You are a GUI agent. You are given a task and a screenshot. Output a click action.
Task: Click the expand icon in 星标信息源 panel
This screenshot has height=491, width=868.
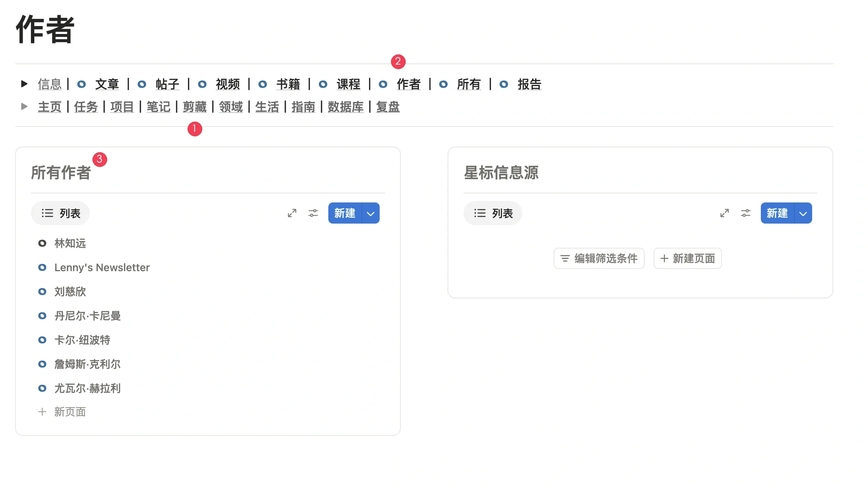click(x=725, y=213)
